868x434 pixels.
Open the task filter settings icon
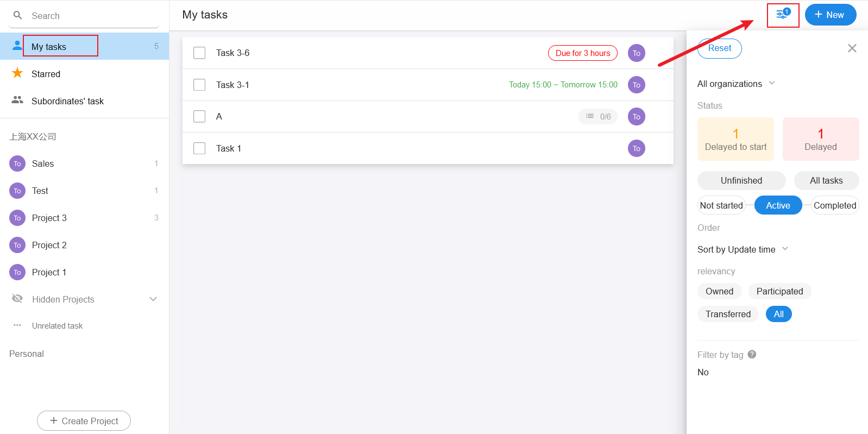coord(782,15)
